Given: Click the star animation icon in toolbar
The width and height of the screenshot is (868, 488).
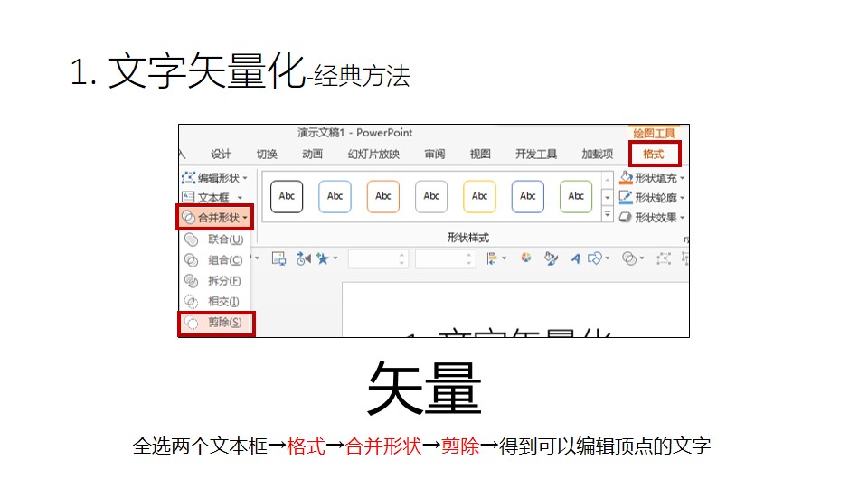Looking at the screenshot, I should [324, 258].
